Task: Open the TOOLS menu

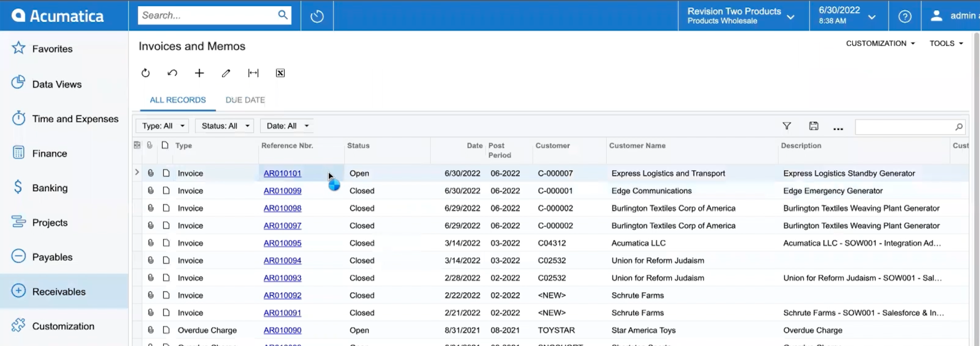Action: tap(946, 43)
